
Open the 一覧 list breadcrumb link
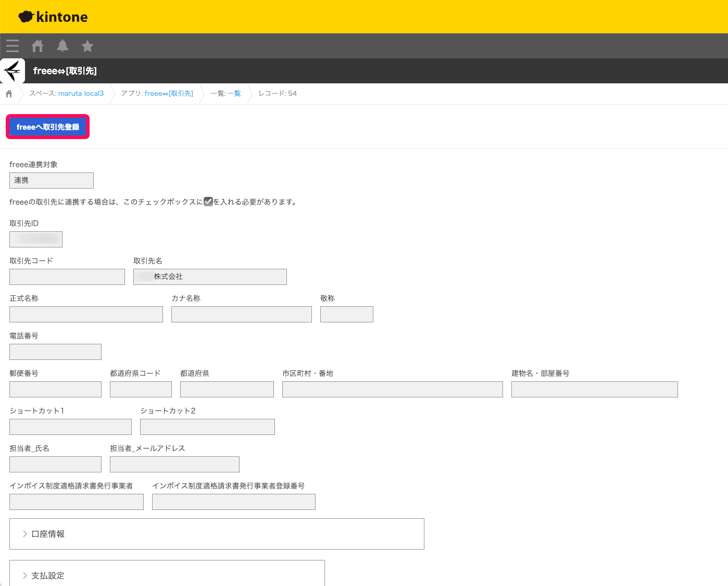click(x=234, y=93)
